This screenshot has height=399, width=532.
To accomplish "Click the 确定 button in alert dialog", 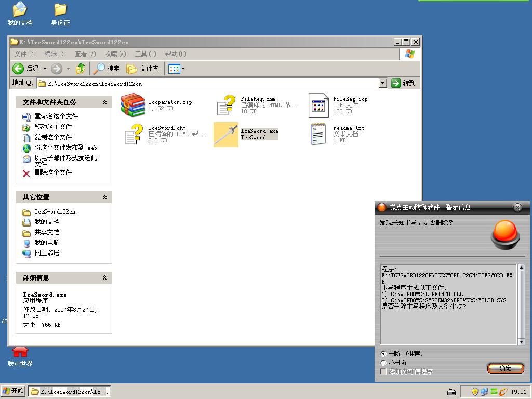I will (x=505, y=368).
